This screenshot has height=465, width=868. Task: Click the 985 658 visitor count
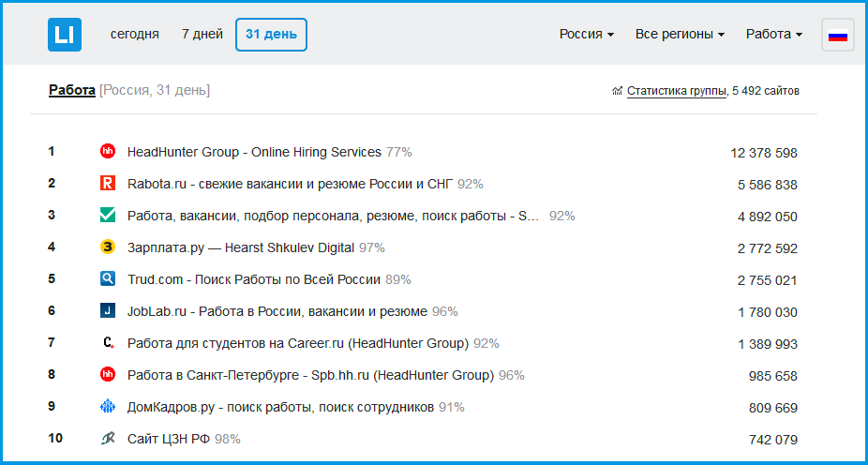pos(772,377)
